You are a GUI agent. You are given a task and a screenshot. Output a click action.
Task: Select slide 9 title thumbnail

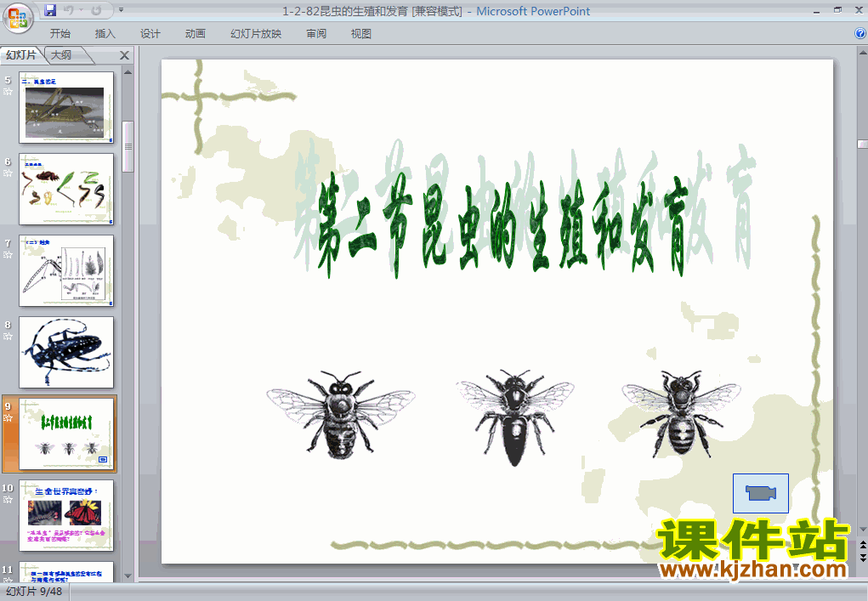tap(66, 434)
